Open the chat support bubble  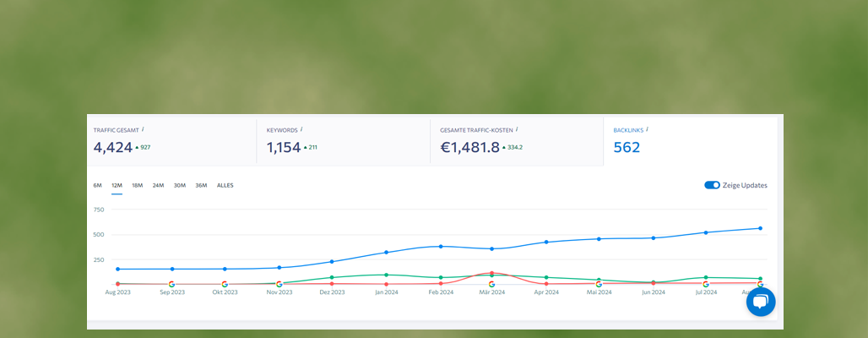pos(760,303)
